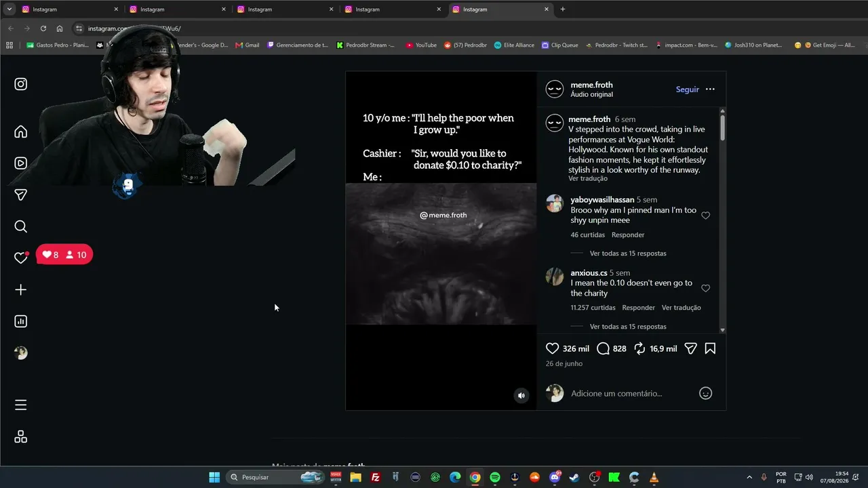The height and width of the screenshot is (488, 868).
Task: Translate the caption with Ver tradução
Action: 588,179
